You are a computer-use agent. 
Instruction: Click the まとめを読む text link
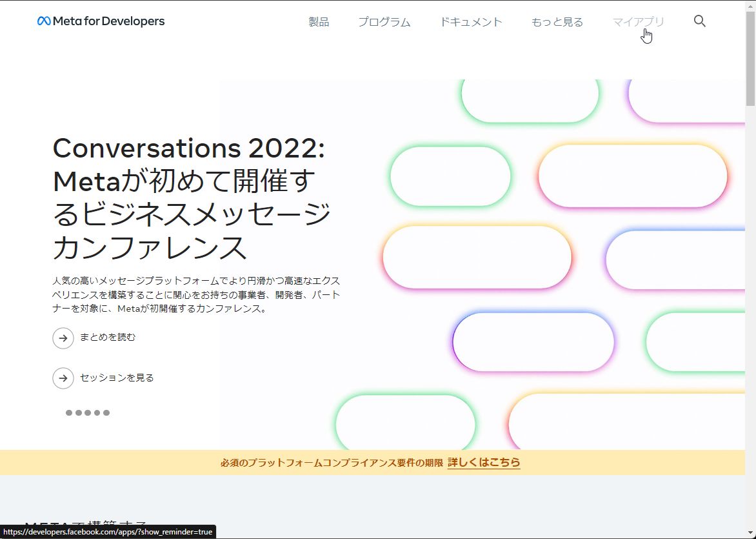point(108,337)
